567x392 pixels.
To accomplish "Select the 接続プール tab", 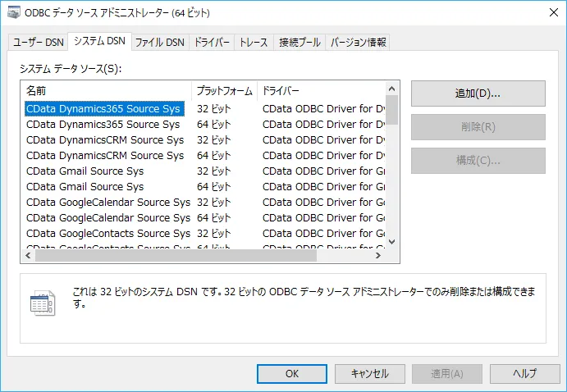I will point(299,43).
